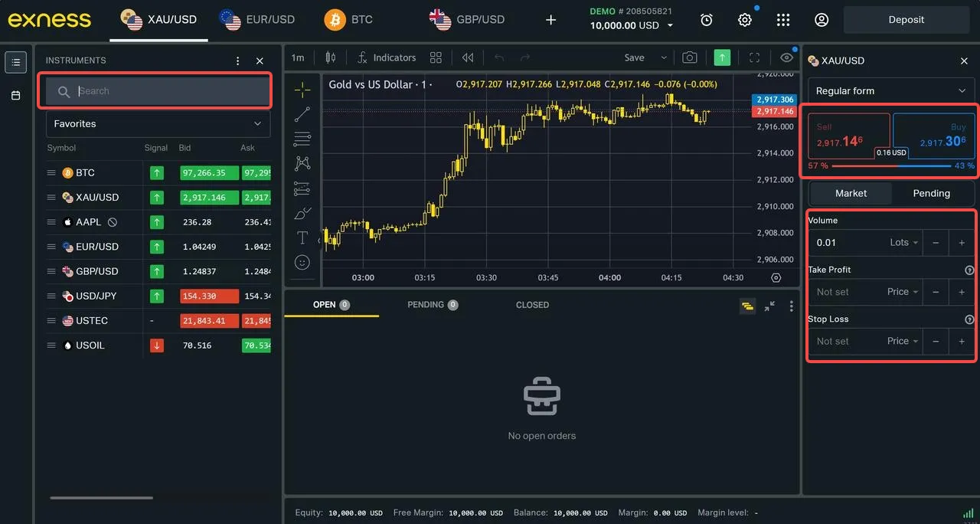Image resolution: width=980 pixels, height=524 pixels.
Task: Open orders panel three-dot options menu
Action: coord(791,306)
